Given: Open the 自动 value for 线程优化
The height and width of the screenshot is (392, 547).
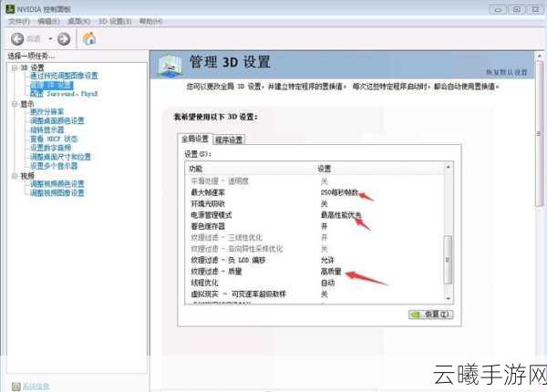Looking at the screenshot, I should pyautogui.click(x=327, y=283).
